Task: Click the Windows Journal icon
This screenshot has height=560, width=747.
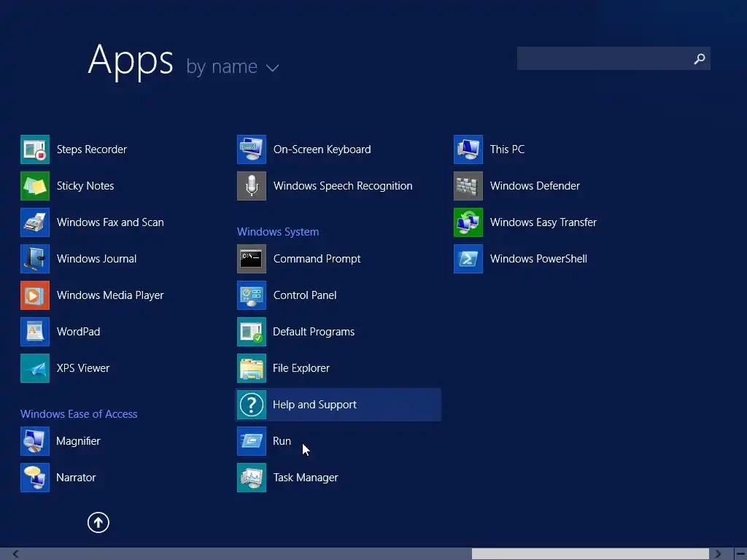Action: pyautogui.click(x=35, y=259)
